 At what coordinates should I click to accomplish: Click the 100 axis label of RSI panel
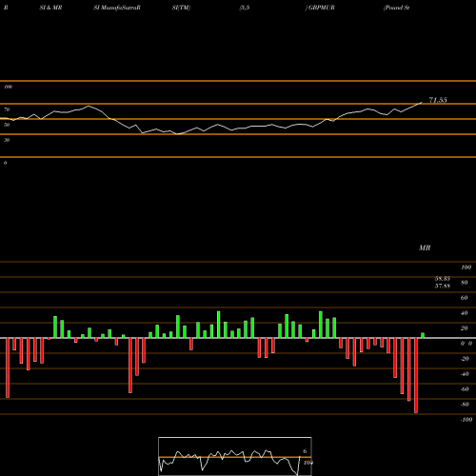tap(8, 87)
